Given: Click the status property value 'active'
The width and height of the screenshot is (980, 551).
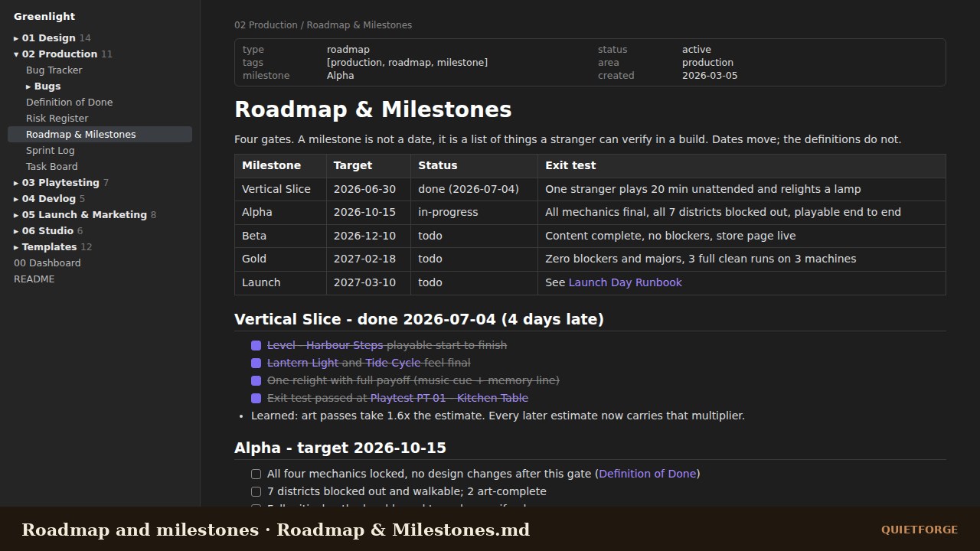Looking at the screenshot, I should coord(697,50).
